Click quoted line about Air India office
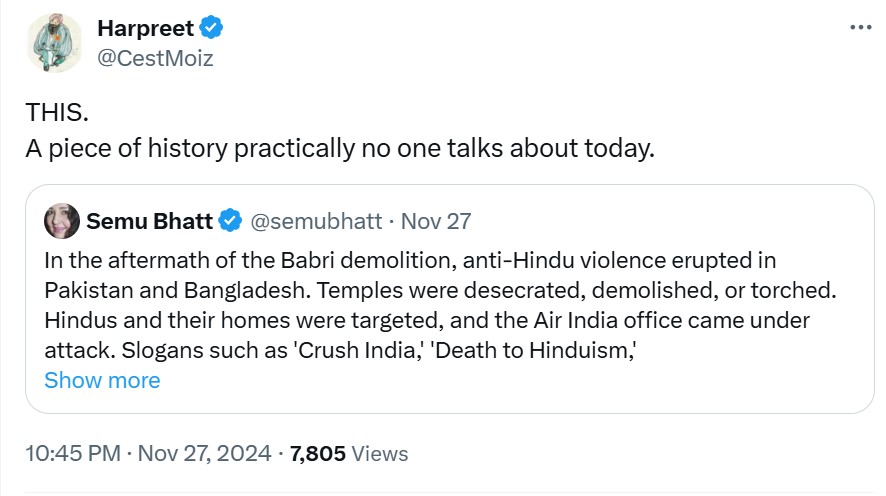 427,320
